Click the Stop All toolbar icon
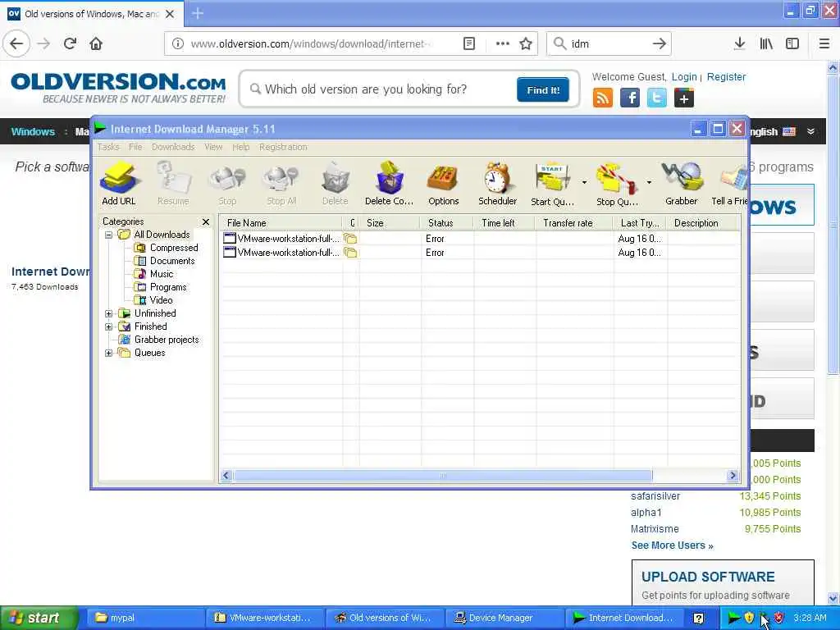This screenshot has width=840, height=630. pyautogui.click(x=281, y=183)
